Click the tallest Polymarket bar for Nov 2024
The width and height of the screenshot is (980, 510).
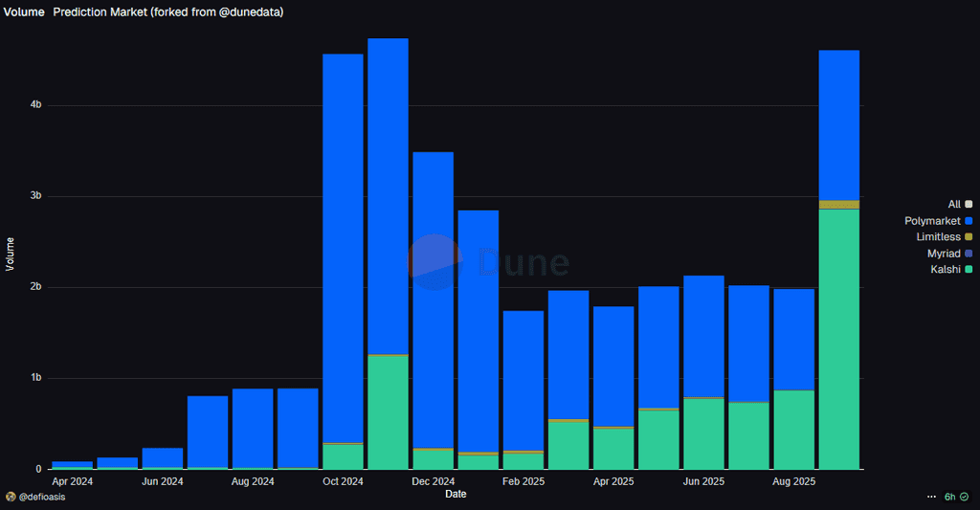coord(389,196)
